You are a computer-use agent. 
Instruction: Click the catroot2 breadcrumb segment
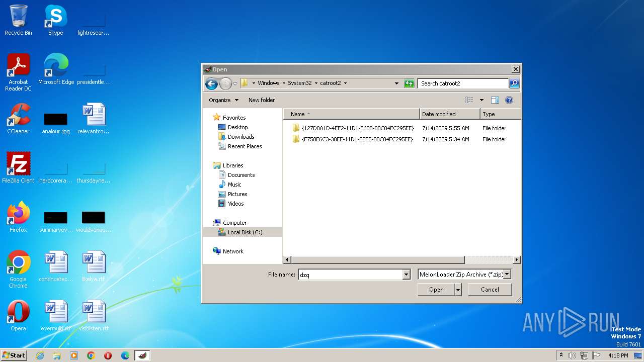click(x=331, y=83)
